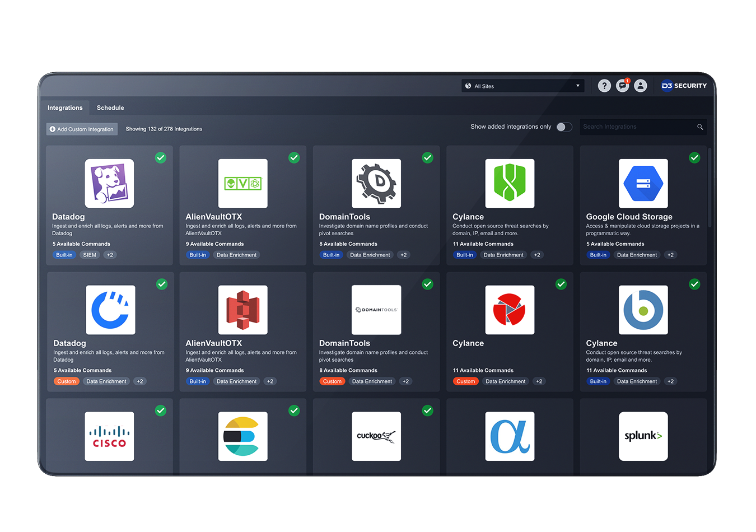Open the DOMAINTOOLS wordmark logo tile
Viewport: 756px width, 532px height.
[x=376, y=310]
